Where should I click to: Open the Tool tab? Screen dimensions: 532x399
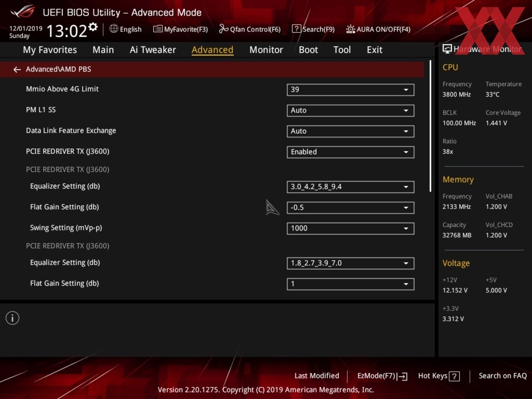342,50
